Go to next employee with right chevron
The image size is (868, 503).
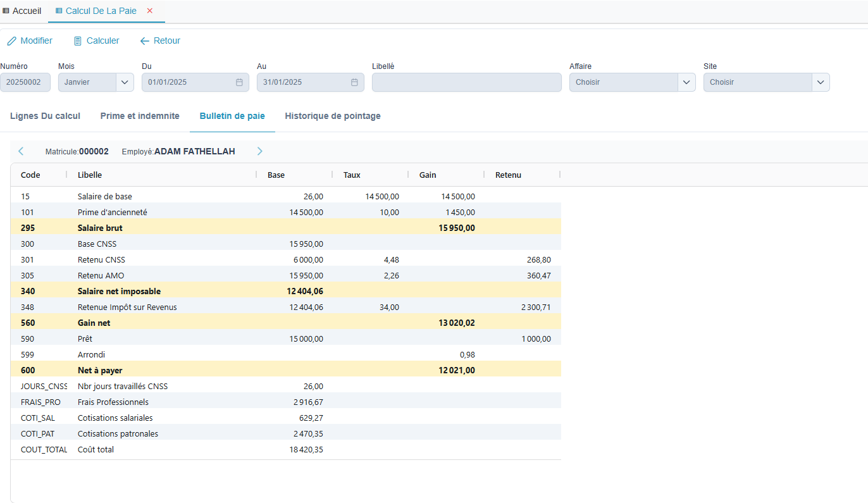259,151
